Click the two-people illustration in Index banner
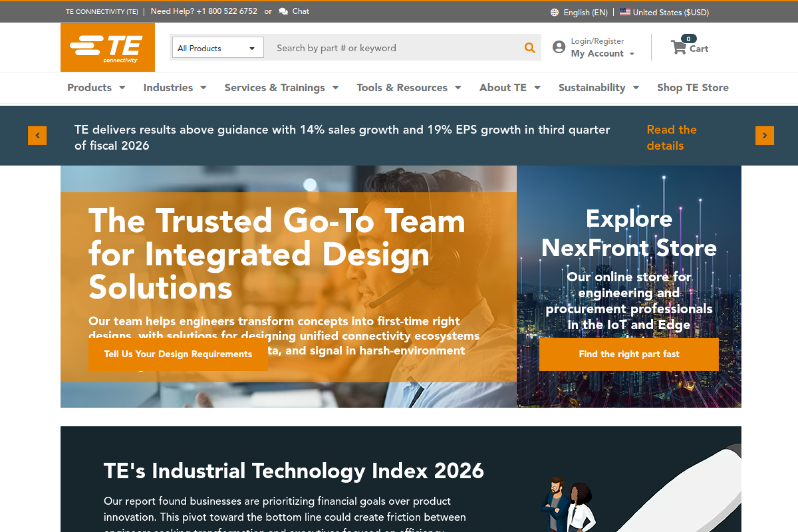798x532 pixels. pos(569,504)
